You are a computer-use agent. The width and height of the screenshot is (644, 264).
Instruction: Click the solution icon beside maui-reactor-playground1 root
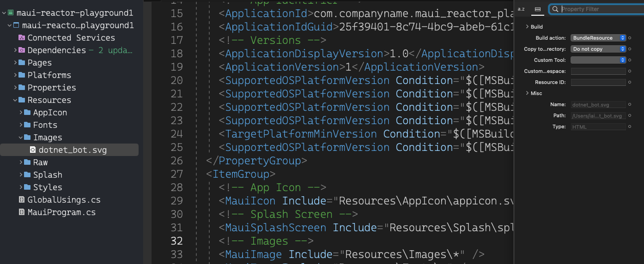[x=11, y=13]
